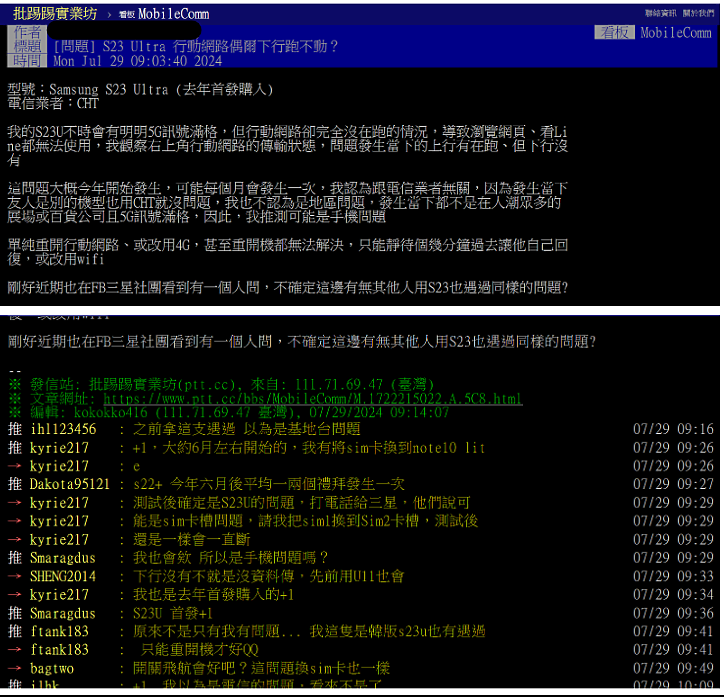Click Smaragdus comment S23U 首發+1
Screen dimensions: 724x697
173,613
